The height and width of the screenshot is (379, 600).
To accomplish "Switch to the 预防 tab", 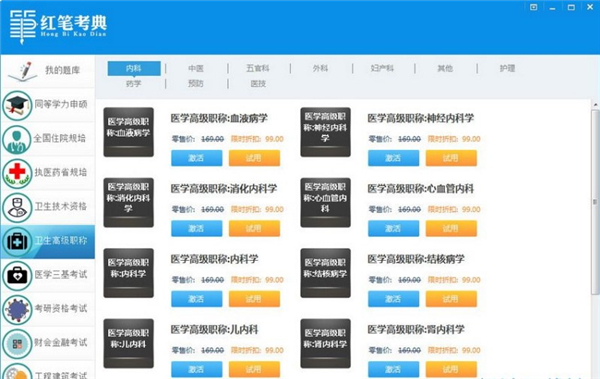I will pyautogui.click(x=196, y=83).
